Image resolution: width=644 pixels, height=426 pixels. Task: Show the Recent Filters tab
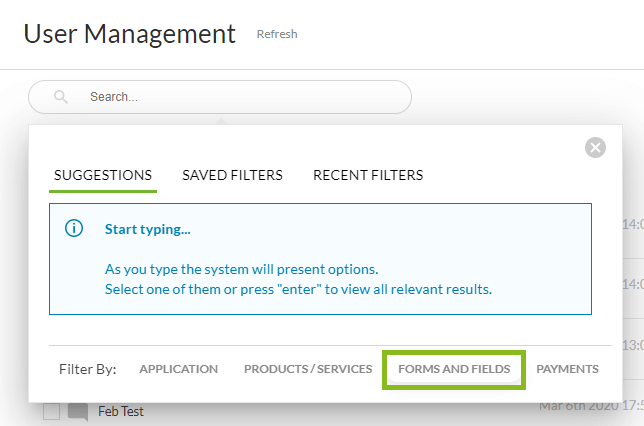coord(368,175)
